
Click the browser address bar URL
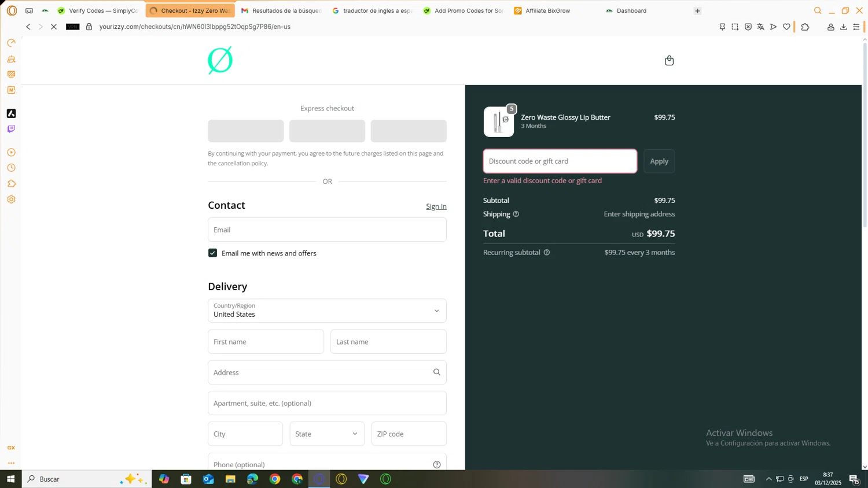(195, 27)
